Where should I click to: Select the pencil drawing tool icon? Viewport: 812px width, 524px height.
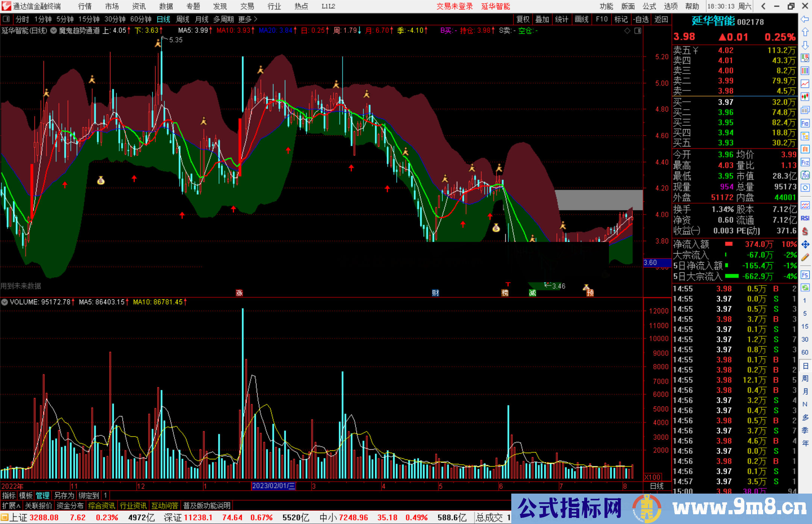click(x=805, y=258)
